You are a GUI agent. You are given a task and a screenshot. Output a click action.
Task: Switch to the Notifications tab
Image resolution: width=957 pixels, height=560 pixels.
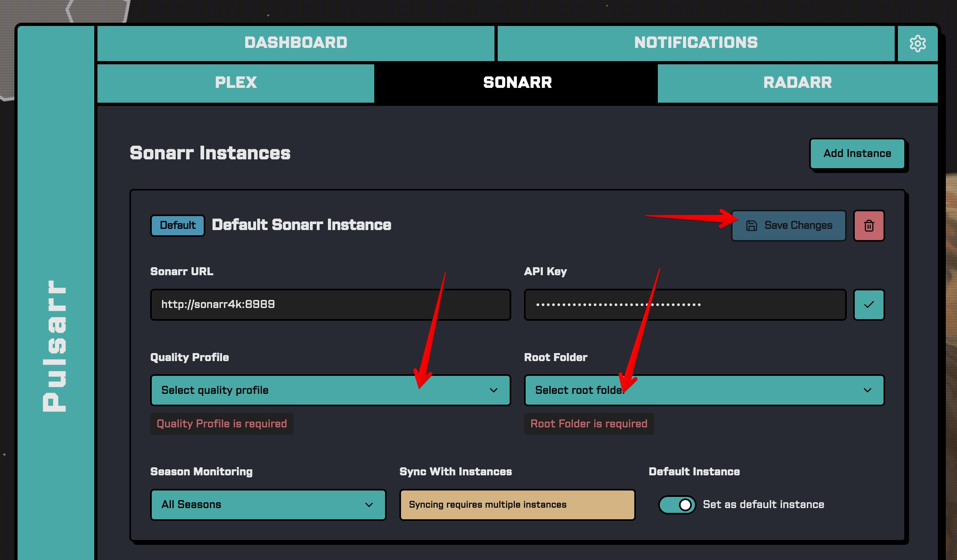pyautogui.click(x=696, y=43)
